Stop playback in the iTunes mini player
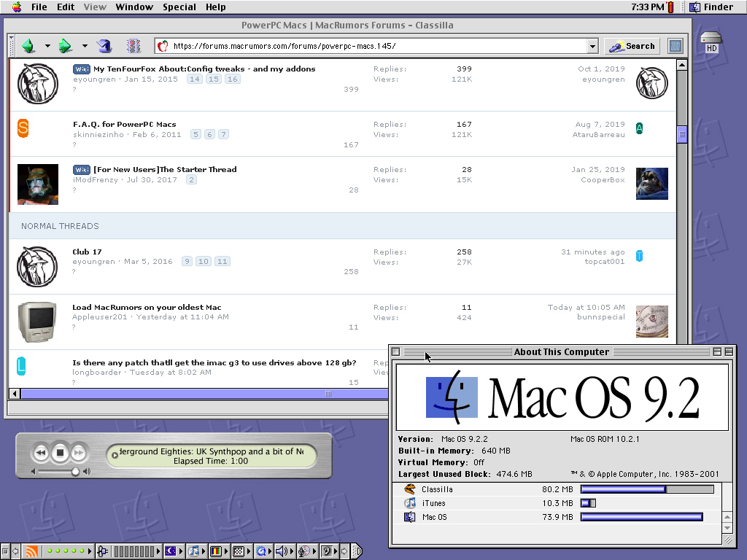 pyautogui.click(x=60, y=452)
